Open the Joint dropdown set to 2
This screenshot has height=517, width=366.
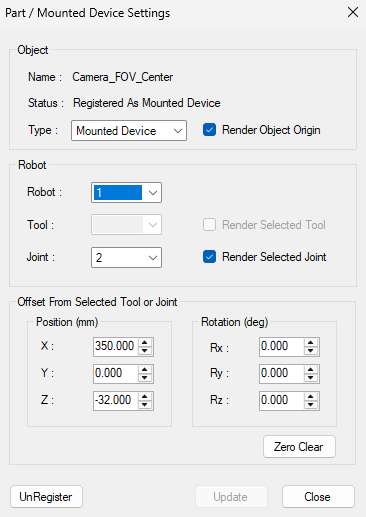point(126,257)
